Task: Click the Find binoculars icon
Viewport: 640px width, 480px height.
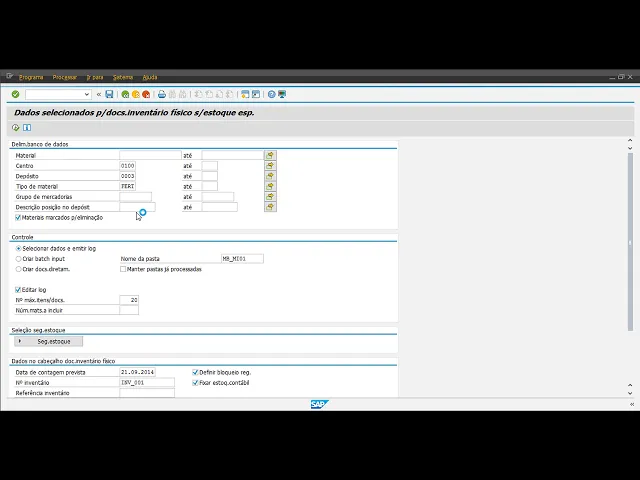Action: [172, 94]
